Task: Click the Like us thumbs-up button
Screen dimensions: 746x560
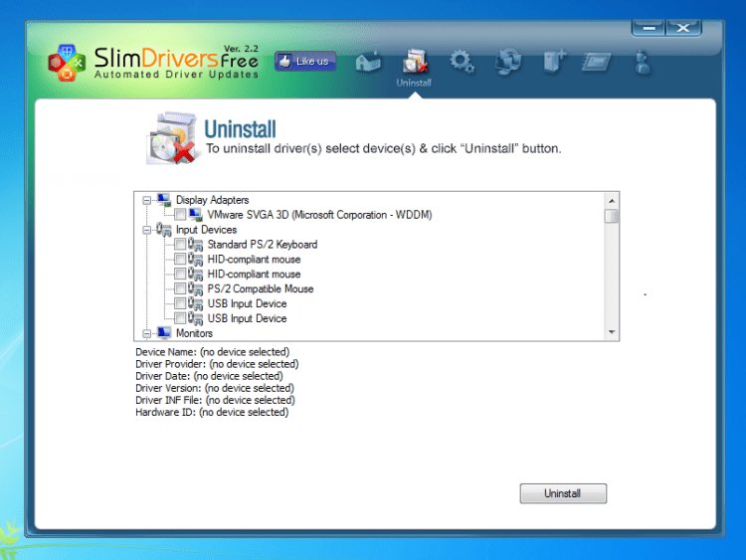Action: pyautogui.click(x=305, y=62)
